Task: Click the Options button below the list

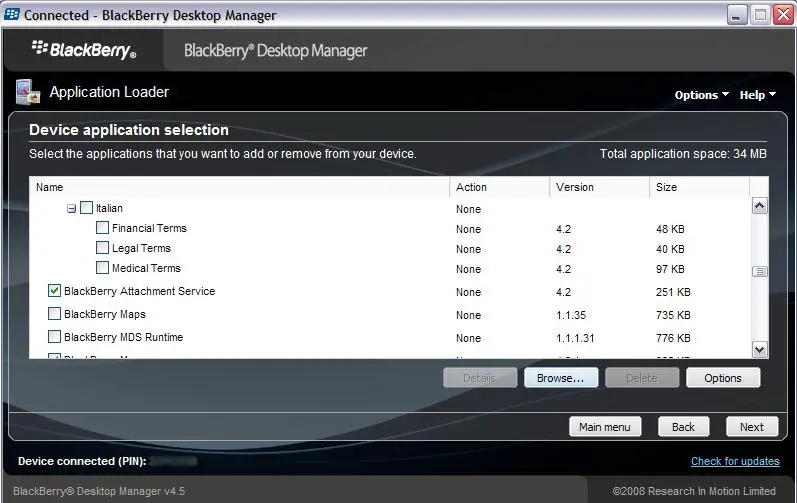Action: tap(723, 378)
